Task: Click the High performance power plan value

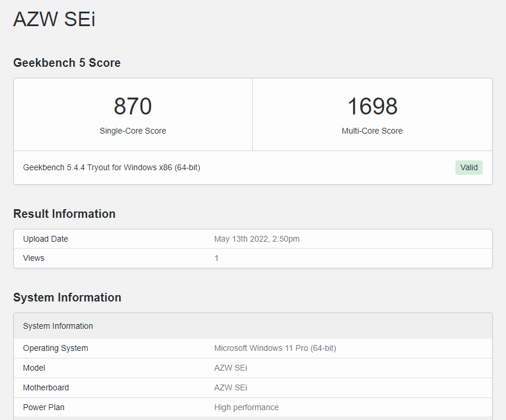Action: click(x=246, y=407)
